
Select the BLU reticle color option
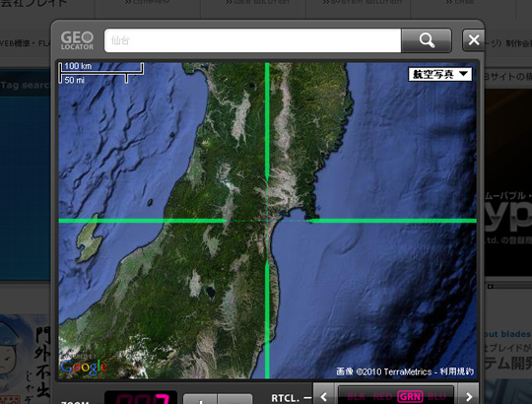436,396
